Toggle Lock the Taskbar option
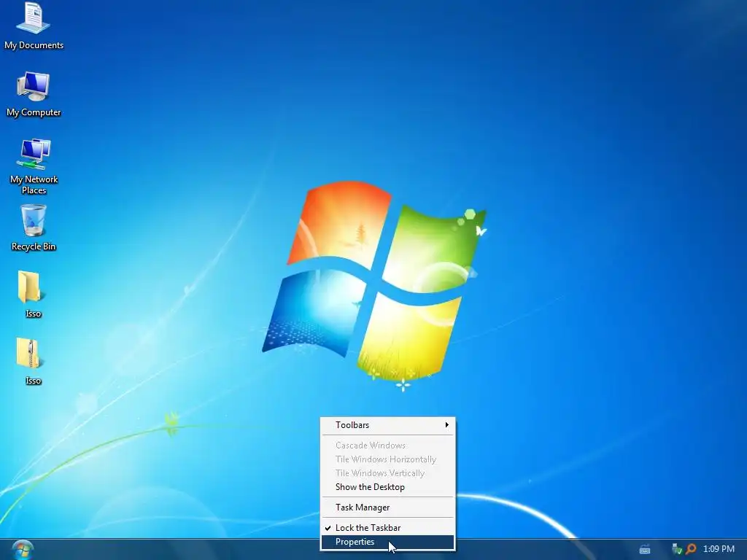This screenshot has width=747, height=560. (x=388, y=528)
